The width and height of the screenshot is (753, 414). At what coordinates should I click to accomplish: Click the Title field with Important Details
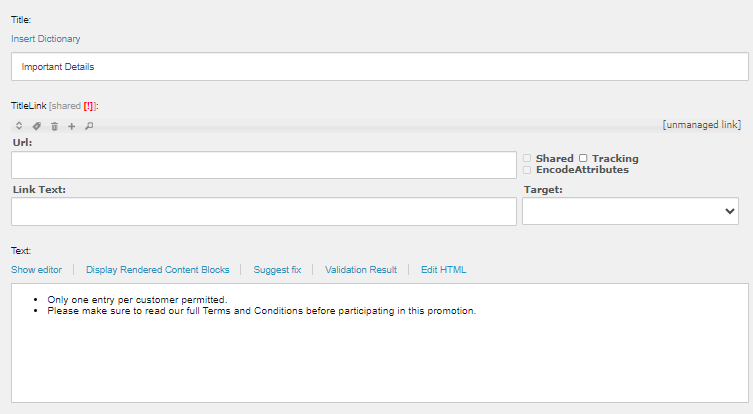click(x=379, y=67)
